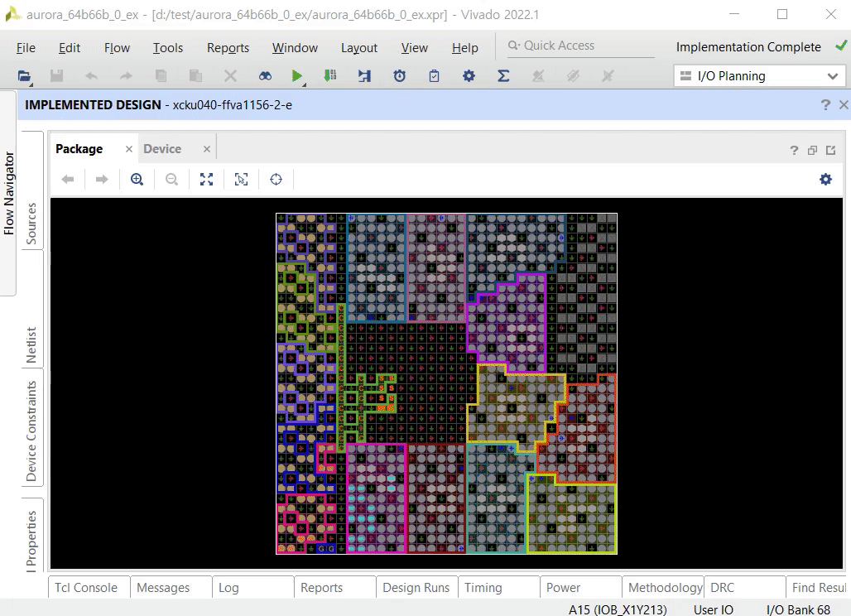Open the Netlist side tab

coord(32,345)
